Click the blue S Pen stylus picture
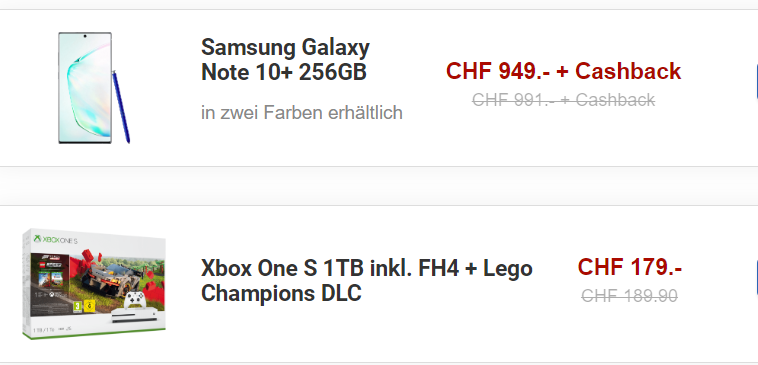This screenshot has width=758, height=365. tap(121, 107)
